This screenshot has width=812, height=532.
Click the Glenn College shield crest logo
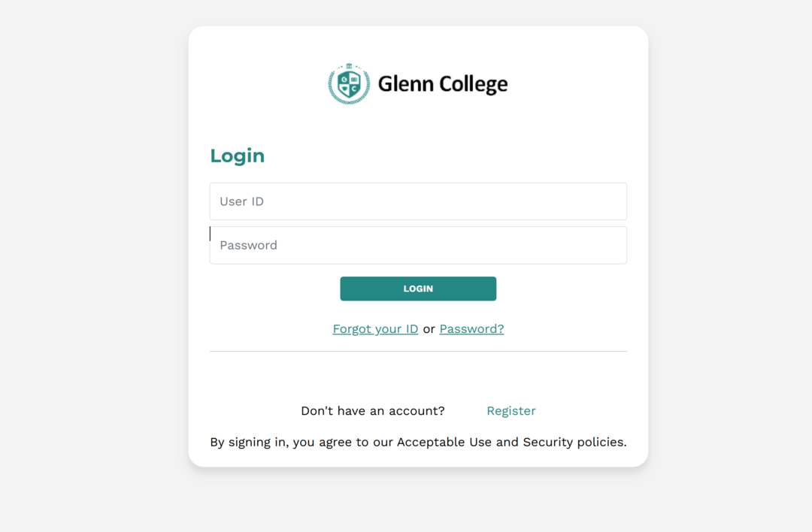tap(349, 83)
